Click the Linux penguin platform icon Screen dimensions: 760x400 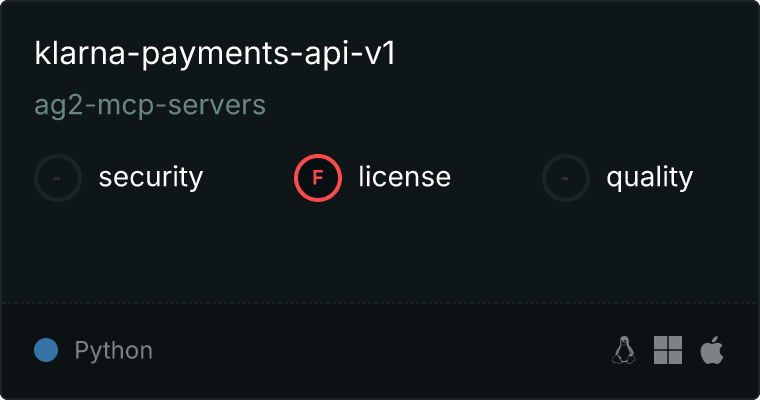[x=624, y=350]
